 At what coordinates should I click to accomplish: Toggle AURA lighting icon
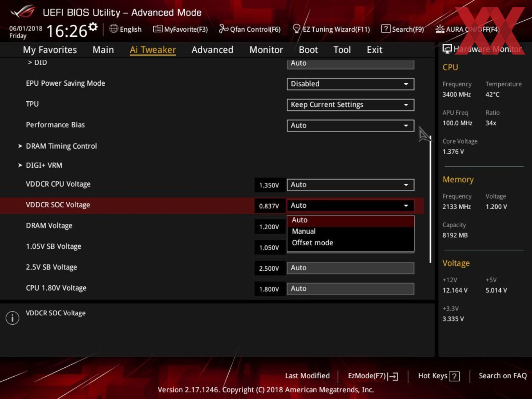(440, 29)
